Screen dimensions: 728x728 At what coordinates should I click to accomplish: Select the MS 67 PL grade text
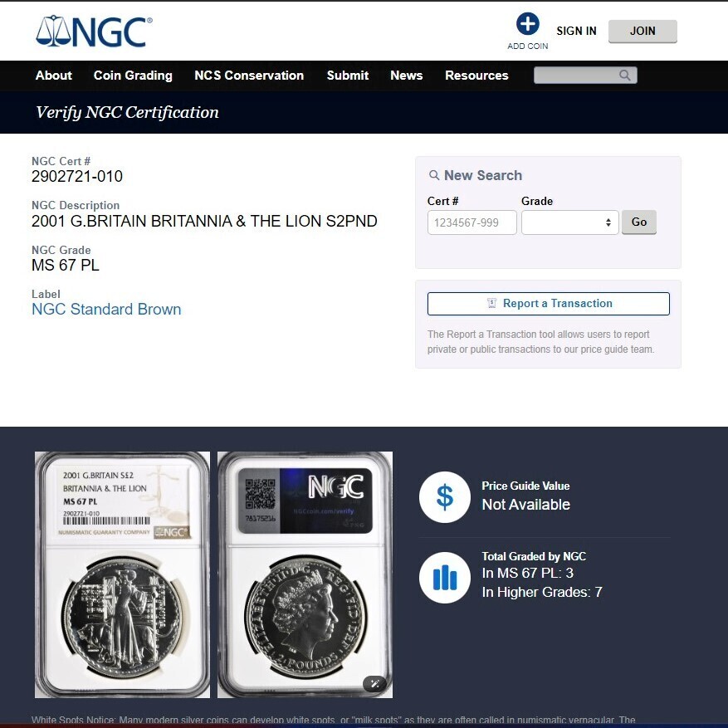66,265
